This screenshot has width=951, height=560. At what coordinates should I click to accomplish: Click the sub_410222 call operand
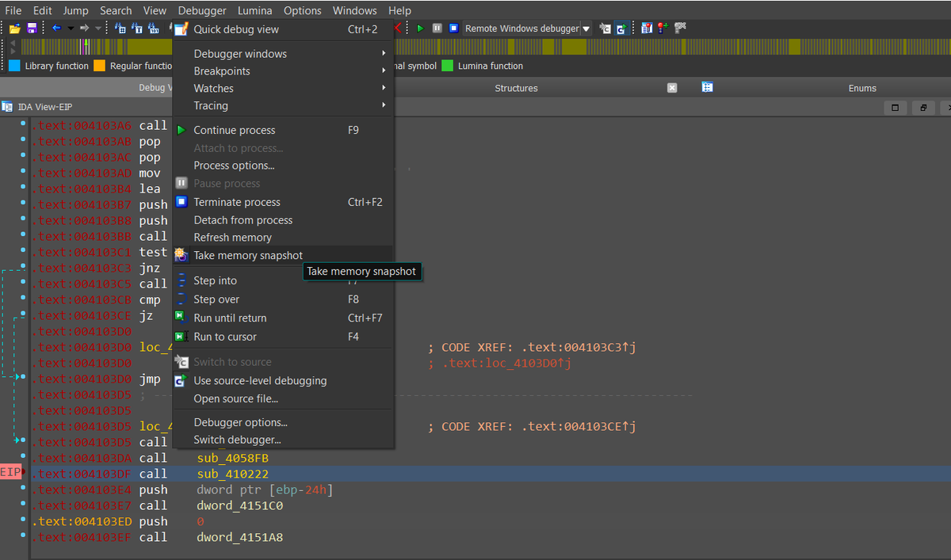(233, 474)
